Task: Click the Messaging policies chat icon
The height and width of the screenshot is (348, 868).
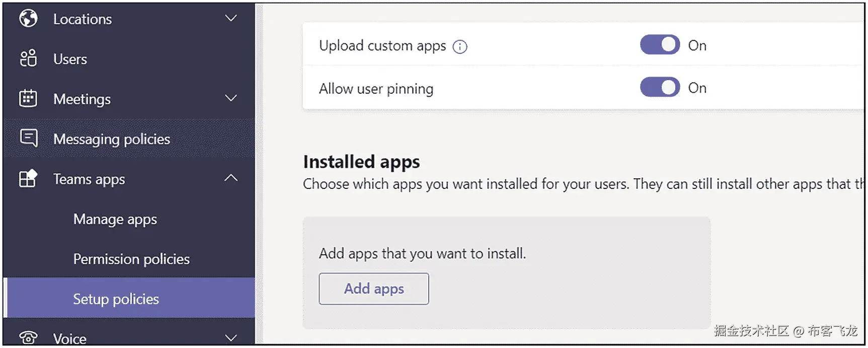Action: (28, 138)
